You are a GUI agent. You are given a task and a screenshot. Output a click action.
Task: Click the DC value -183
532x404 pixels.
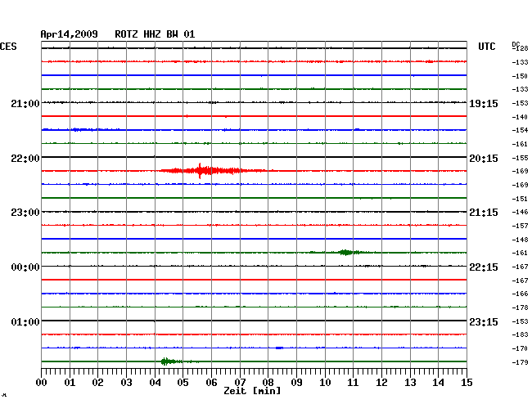[520, 334]
